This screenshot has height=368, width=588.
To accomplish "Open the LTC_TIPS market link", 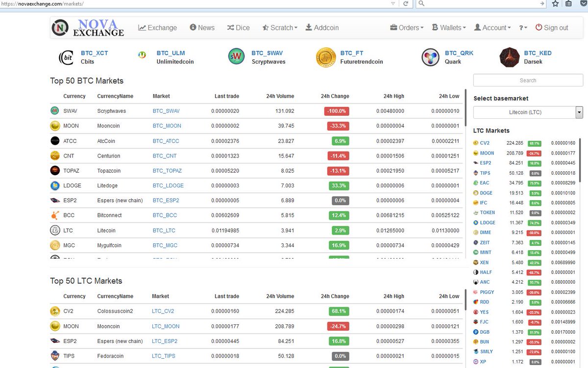I will pos(164,356).
